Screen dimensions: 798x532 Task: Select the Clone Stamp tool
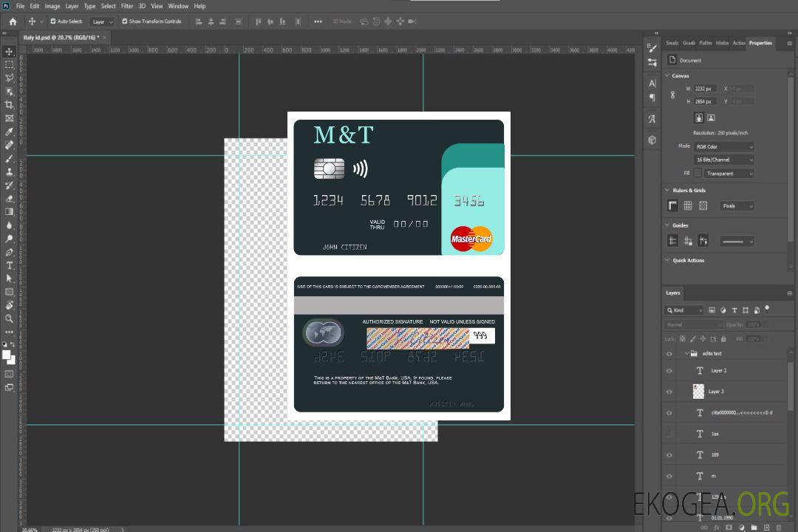click(9, 172)
